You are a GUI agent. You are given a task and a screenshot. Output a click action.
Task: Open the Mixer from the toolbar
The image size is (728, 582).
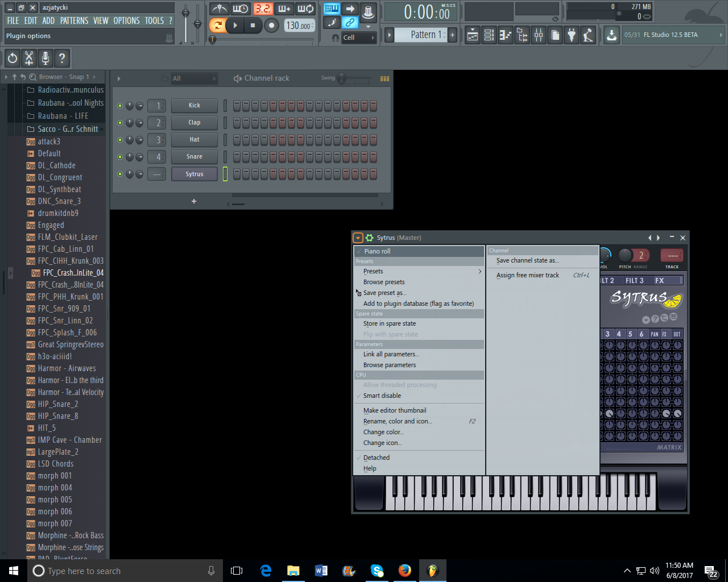(538, 35)
